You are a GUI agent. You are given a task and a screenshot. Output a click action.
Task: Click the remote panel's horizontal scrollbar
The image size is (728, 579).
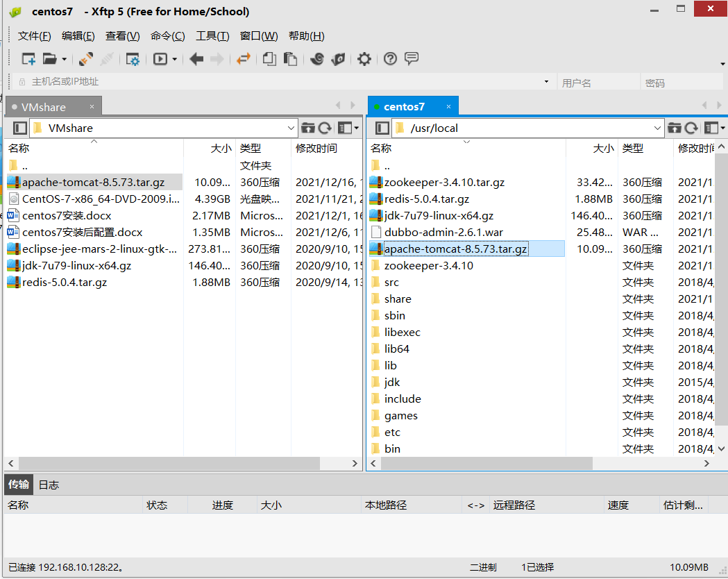(x=486, y=463)
